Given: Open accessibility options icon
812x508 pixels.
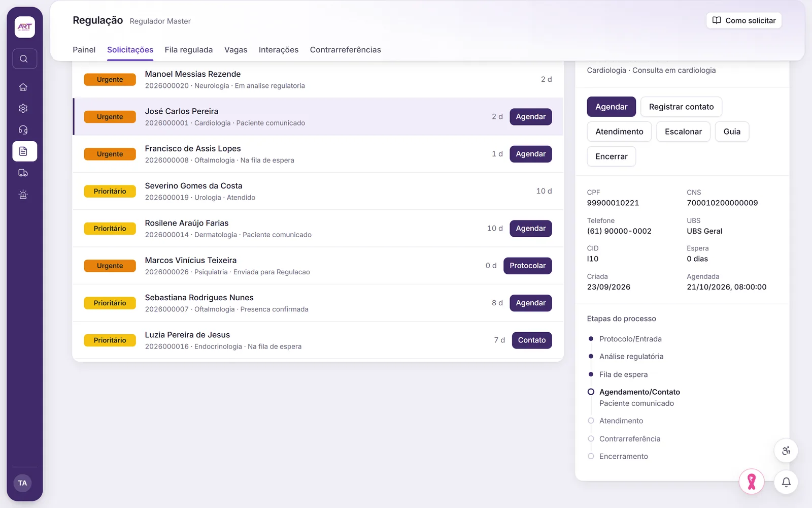Looking at the screenshot, I should pyautogui.click(x=786, y=451).
